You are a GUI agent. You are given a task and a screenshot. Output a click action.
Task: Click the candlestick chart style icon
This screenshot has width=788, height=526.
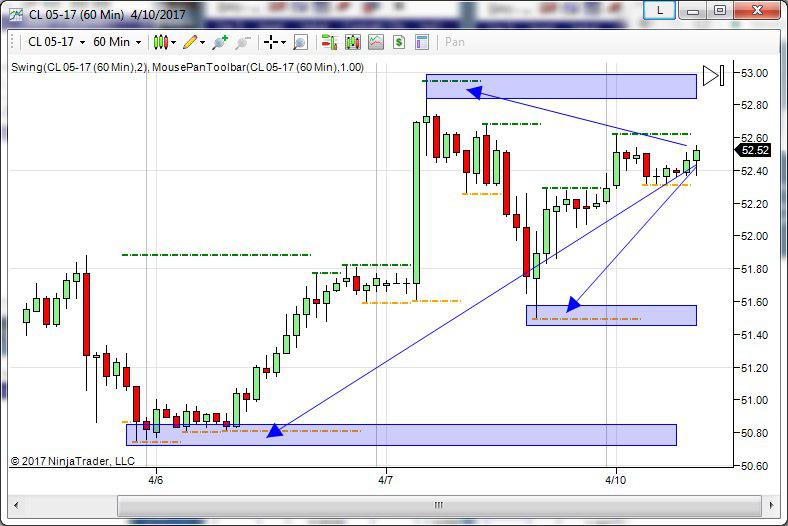pos(160,42)
